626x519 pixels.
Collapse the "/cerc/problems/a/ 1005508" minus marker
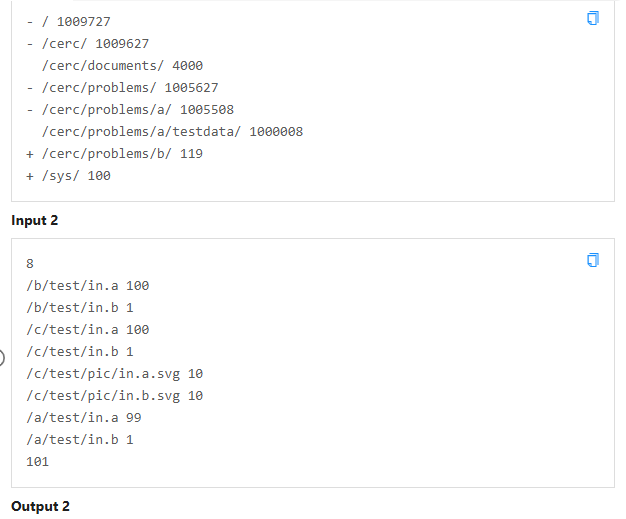click(x=30, y=110)
